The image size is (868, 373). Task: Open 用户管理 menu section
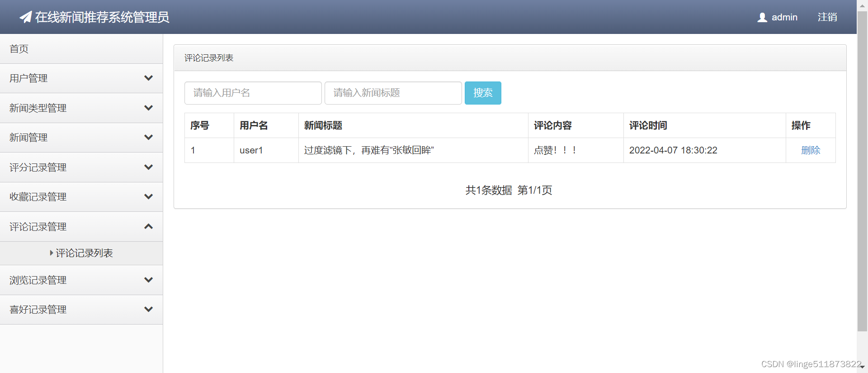pyautogui.click(x=81, y=78)
